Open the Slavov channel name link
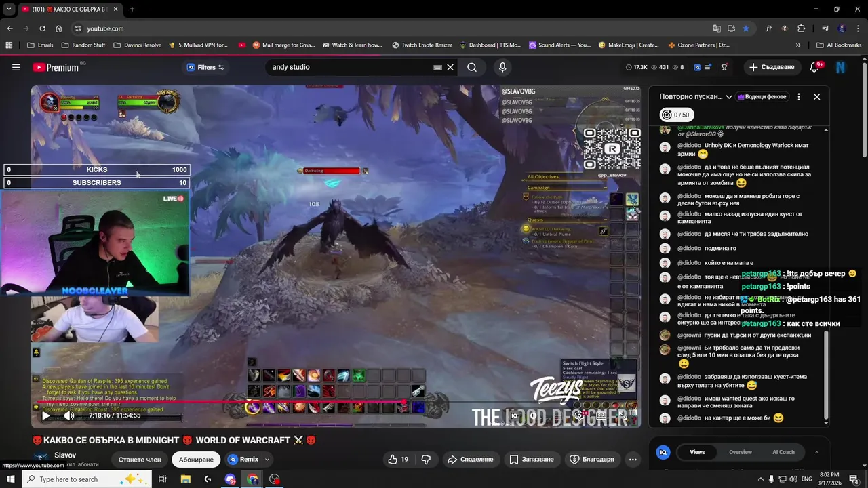 65,455
